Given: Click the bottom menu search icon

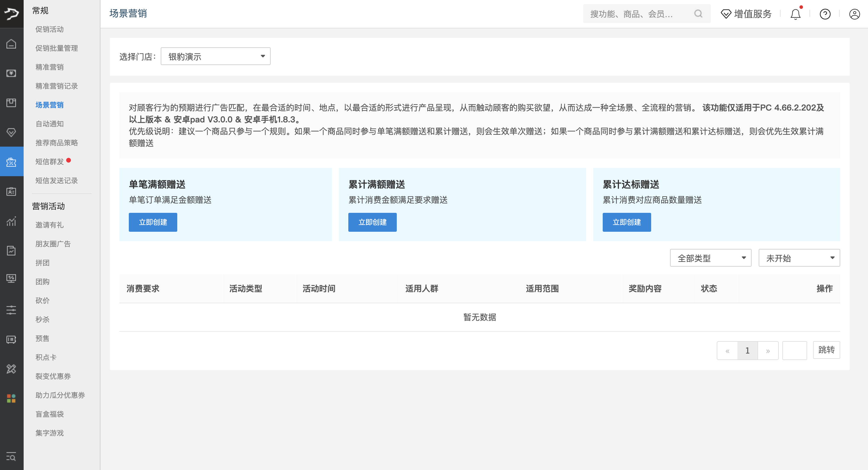Looking at the screenshot, I should click(x=12, y=457).
